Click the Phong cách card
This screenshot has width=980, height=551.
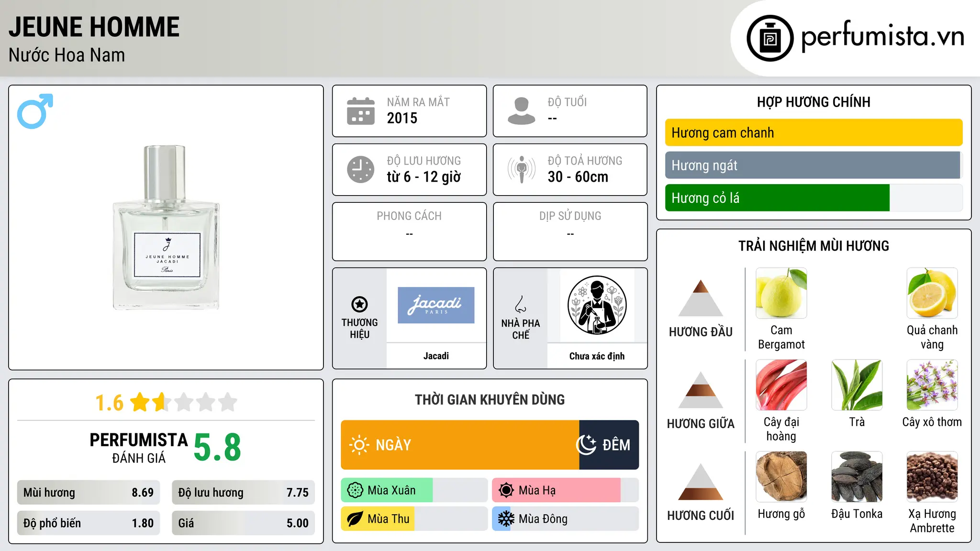[x=409, y=231]
